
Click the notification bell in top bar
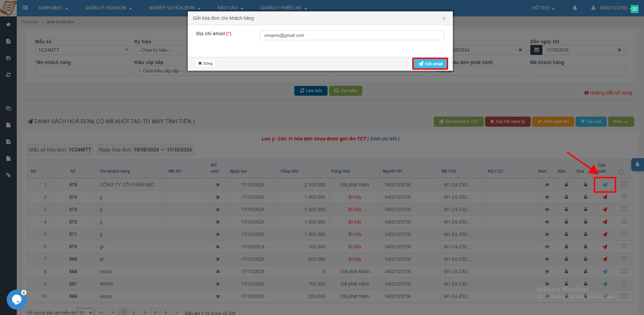(x=575, y=8)
